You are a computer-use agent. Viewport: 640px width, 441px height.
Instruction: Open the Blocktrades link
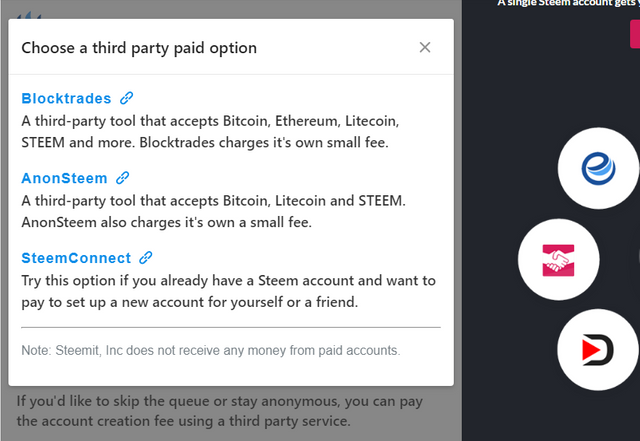(67, 98)
